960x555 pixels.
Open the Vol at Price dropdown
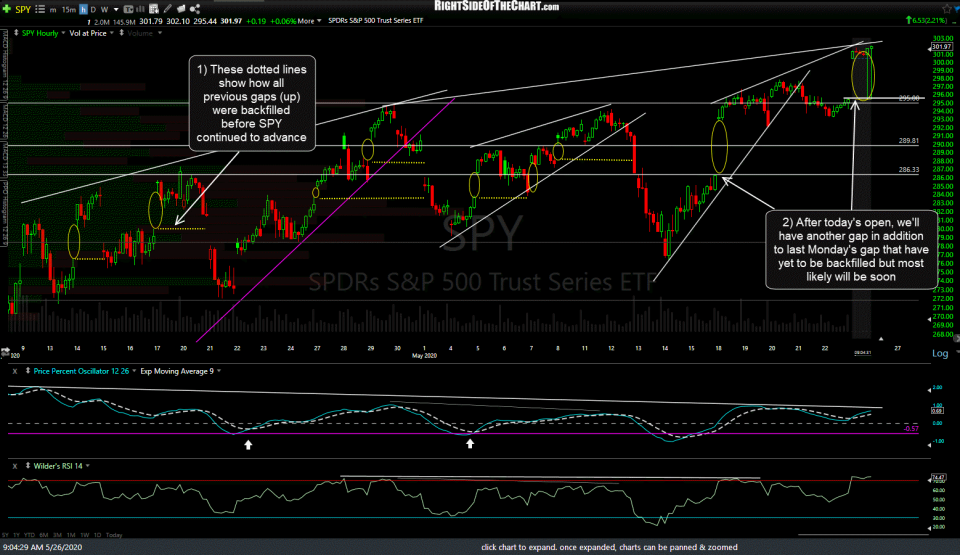tap(111, 33)
